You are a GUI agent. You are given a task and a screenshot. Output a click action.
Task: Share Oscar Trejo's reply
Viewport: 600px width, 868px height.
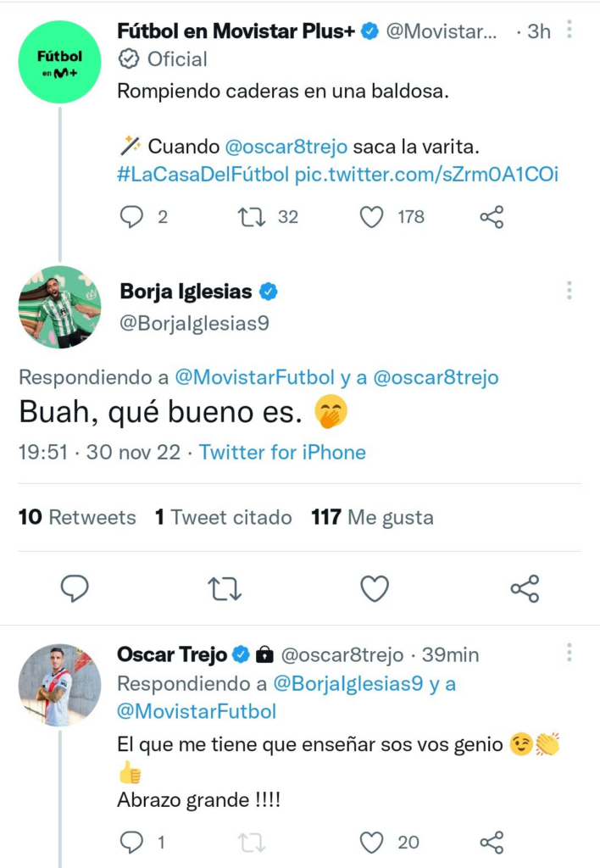tap(492, 842)
